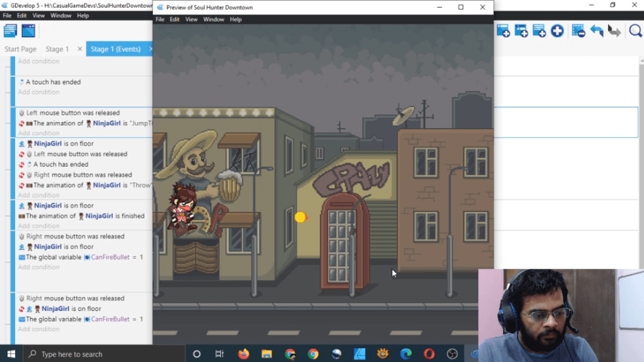Open Window menu in the Preview window
Image resolution: width=644 pixels, height=362 pixels.
[213, 20]
